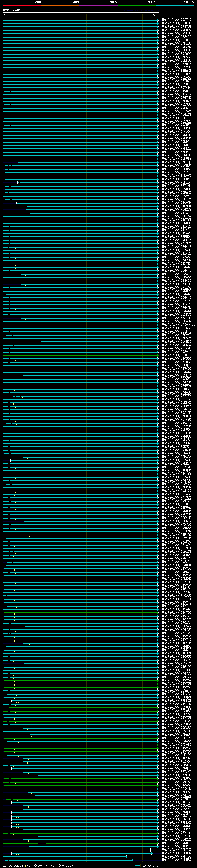This screenshot has width=197, height=868.
Task: Select the UniRef100_Q9SHR7 label
Action: tap(177, 30)
